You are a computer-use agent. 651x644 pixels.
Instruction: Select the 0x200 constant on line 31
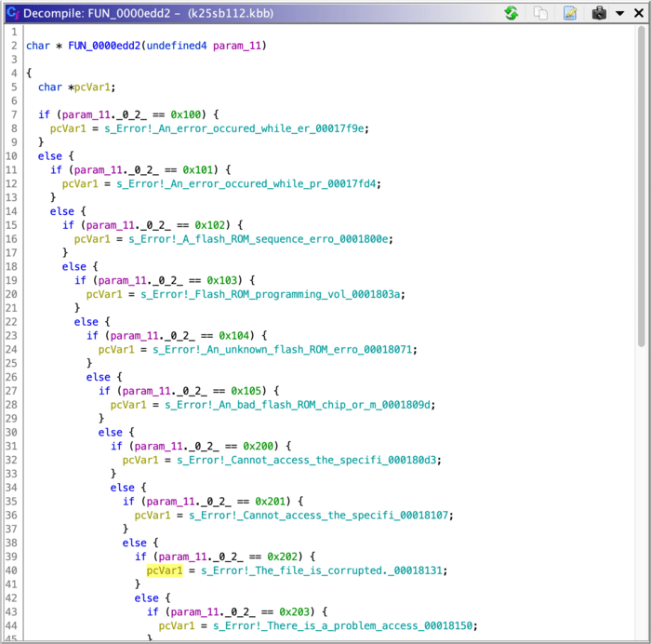(259, 447)
